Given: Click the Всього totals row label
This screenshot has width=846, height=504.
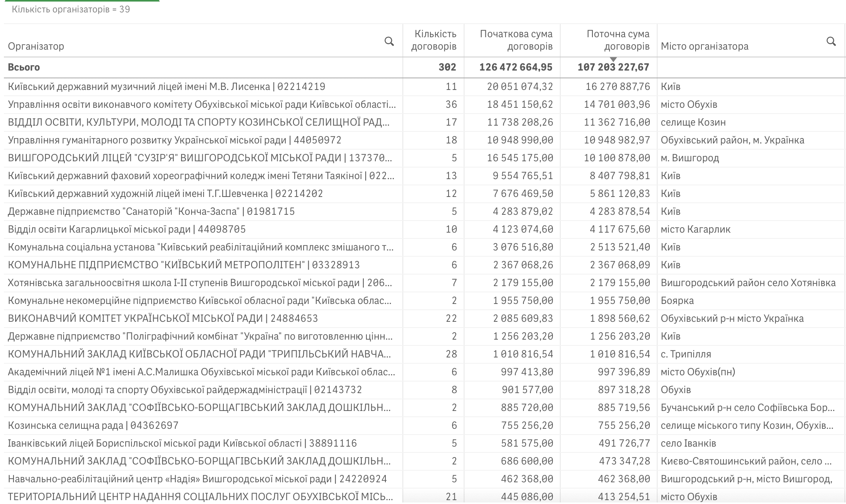Looking at the screenshot, I should [24, 67].
